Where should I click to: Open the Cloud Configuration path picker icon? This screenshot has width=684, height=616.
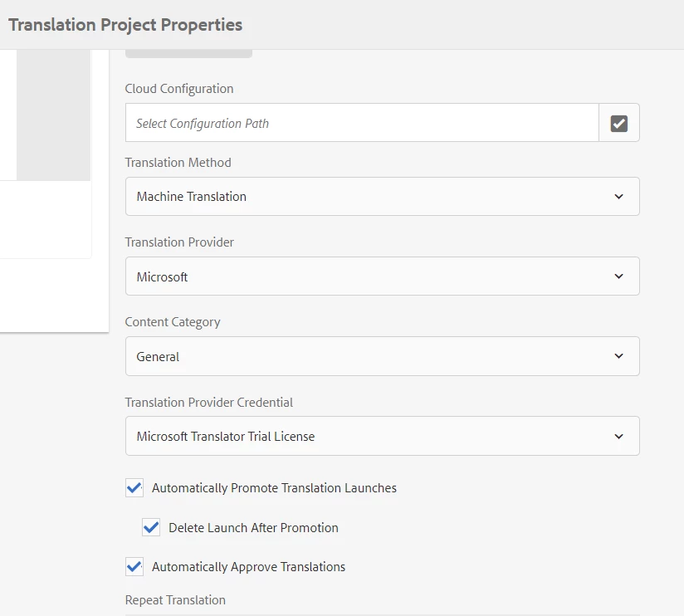click(618, 123)
